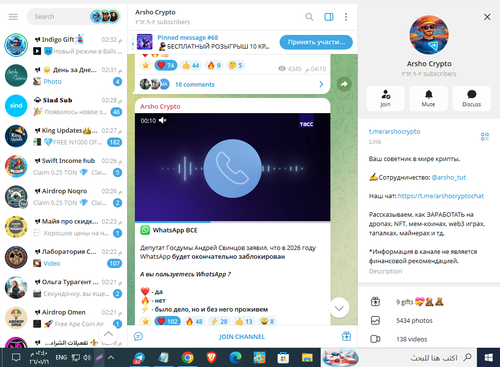Seek the video progress bar
This screenshot has height=367, width=500.
232,221
